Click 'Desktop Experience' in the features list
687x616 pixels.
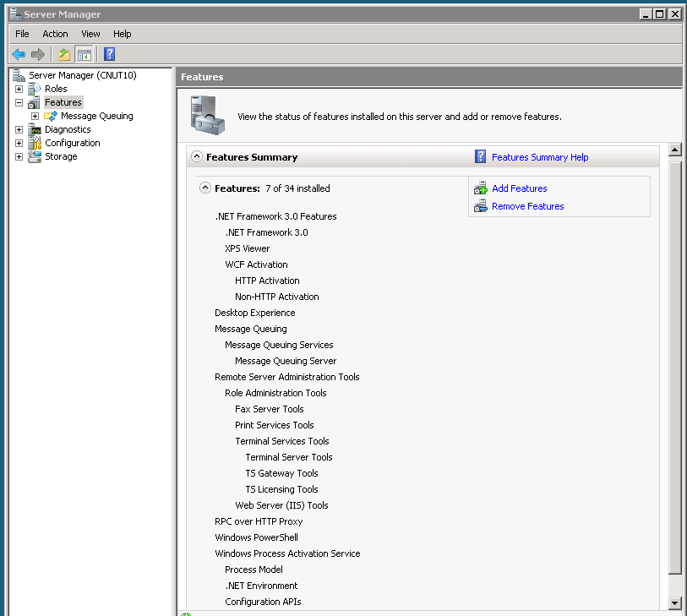coord(255,313)
